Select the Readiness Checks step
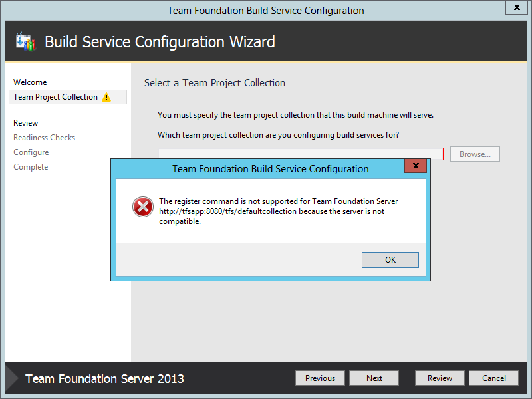The width and height of the screenshot is (532, 399). 44,137
